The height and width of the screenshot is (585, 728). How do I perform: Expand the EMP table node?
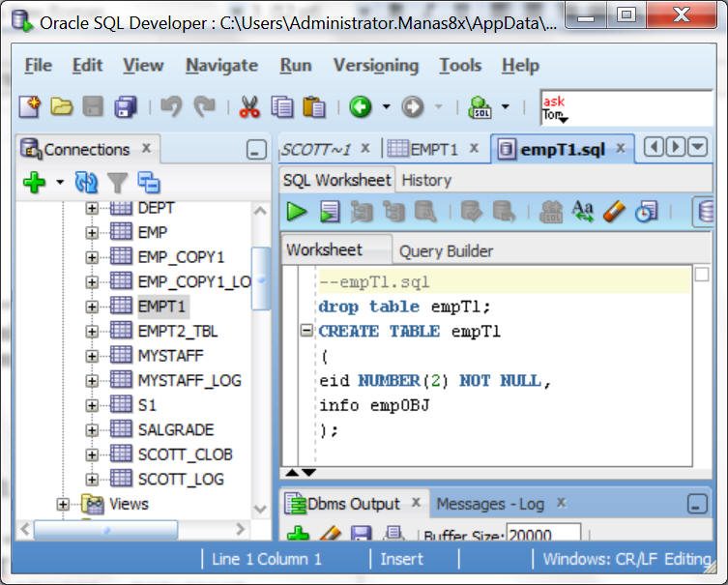(x=92, y=232)
